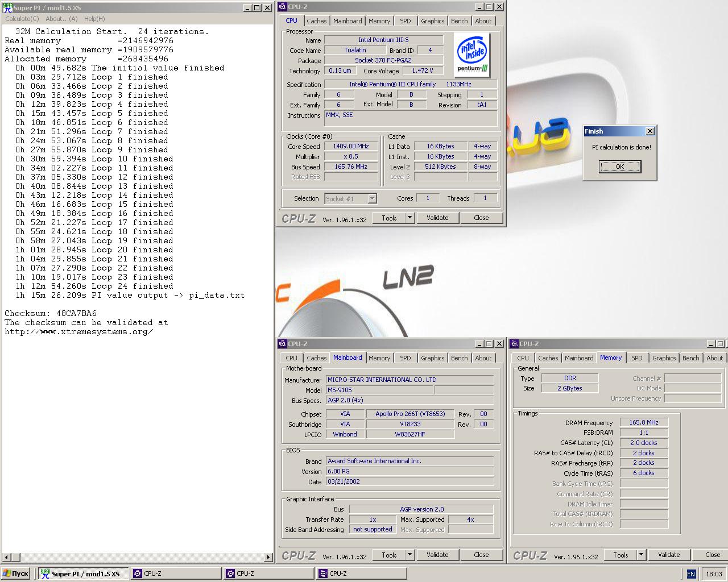Image resolution: width=728 pixels, height=582 pixels.
Task: Select SPD tab in Memory CPU-Z window
Action: pyautogui.click(x=637, y=358)
